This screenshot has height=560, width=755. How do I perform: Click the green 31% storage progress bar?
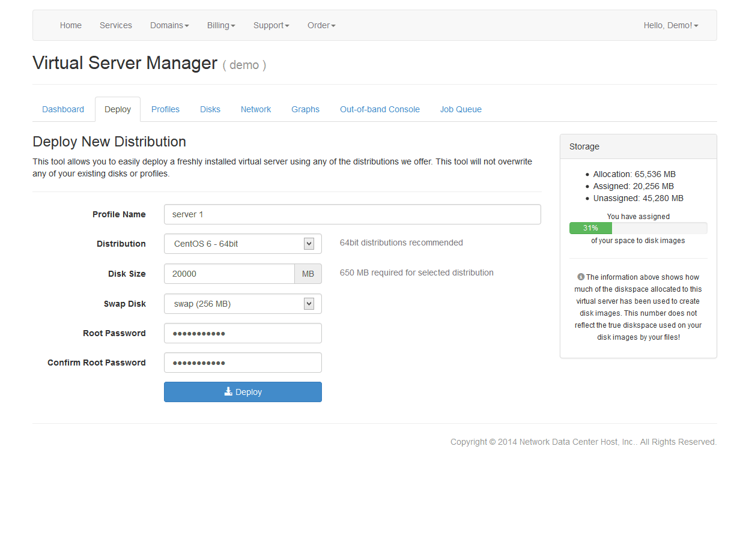tap(590, 228)
